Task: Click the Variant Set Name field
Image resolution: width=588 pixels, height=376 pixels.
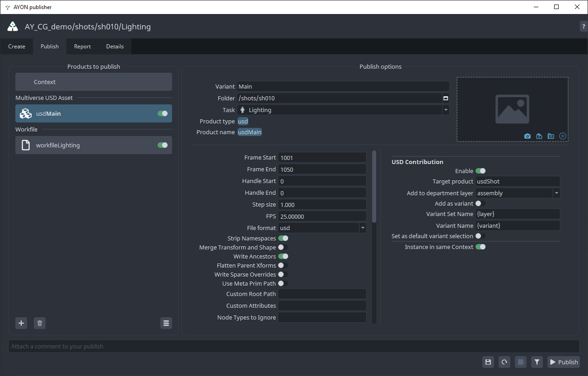Action: (x=518, y=214)
